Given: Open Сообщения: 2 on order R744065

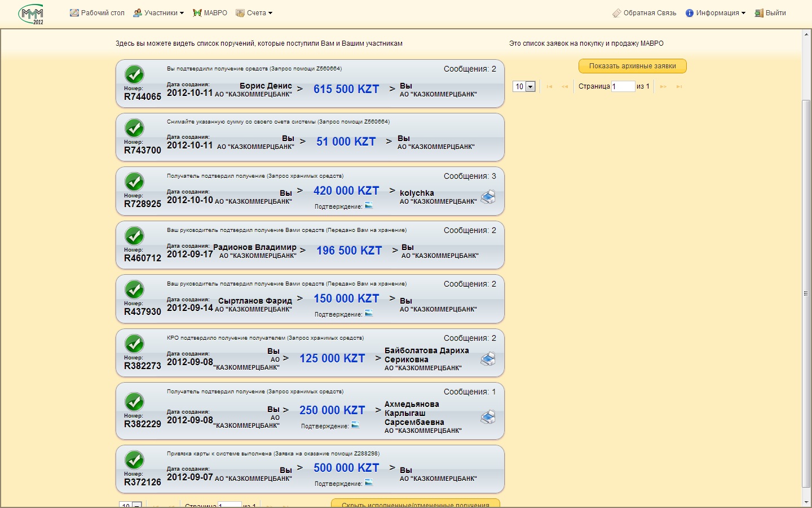Looking at the screenshot, I should tap(470, 69).
